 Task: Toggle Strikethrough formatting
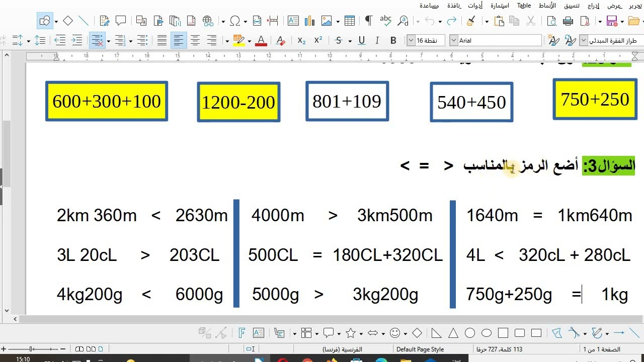point(339,41)
